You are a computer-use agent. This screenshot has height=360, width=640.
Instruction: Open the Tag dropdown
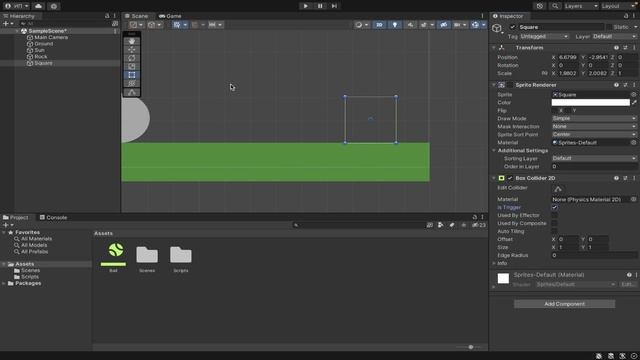(x=544, y=36)
